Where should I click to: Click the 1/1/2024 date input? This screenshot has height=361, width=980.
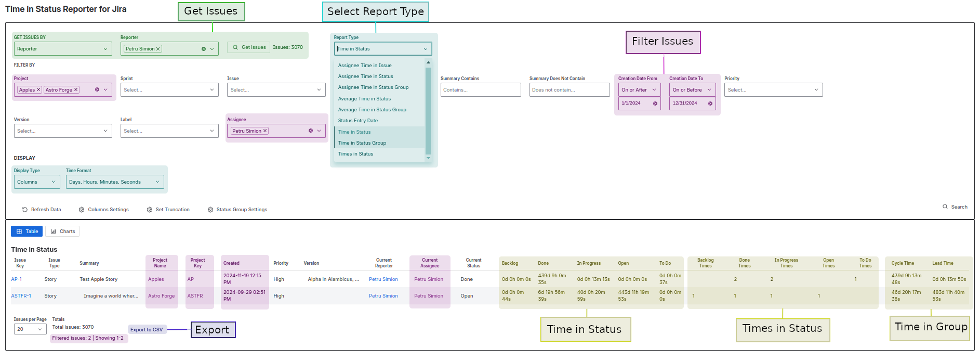(x=639, y=104)
